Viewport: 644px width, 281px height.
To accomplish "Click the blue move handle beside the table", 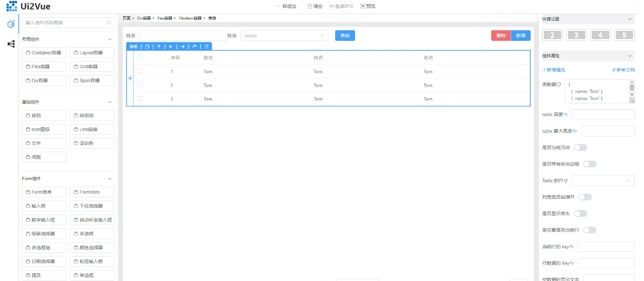I will click(x=130, y=79).
